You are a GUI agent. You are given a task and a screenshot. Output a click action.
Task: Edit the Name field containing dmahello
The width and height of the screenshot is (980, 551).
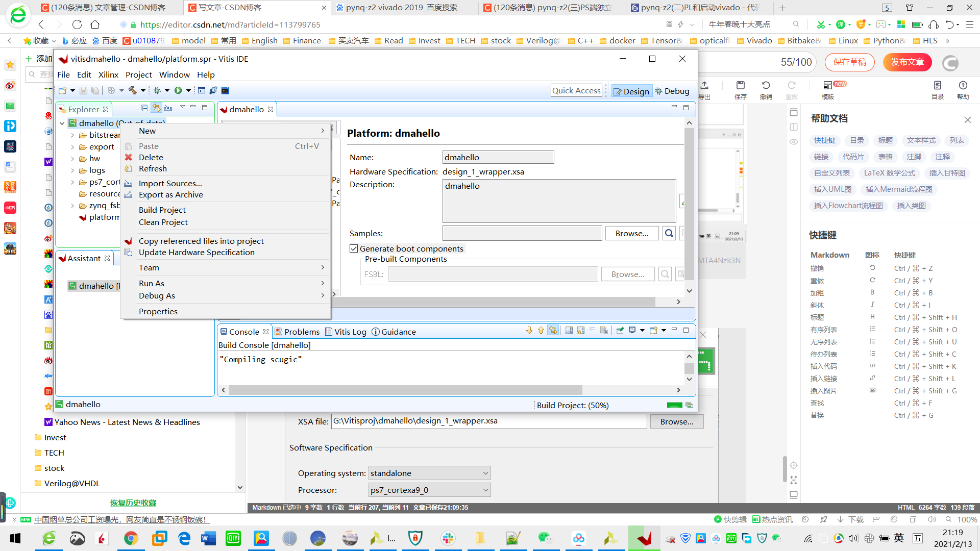[498, 157]
